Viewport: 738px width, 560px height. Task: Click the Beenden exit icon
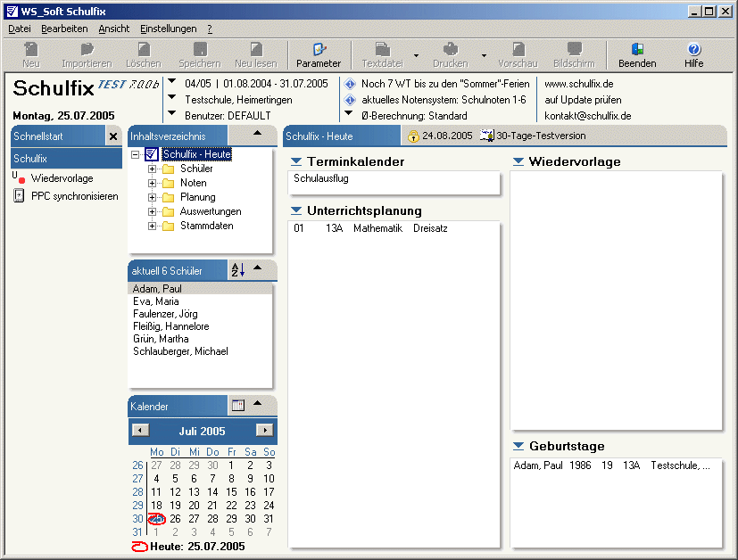637,49
